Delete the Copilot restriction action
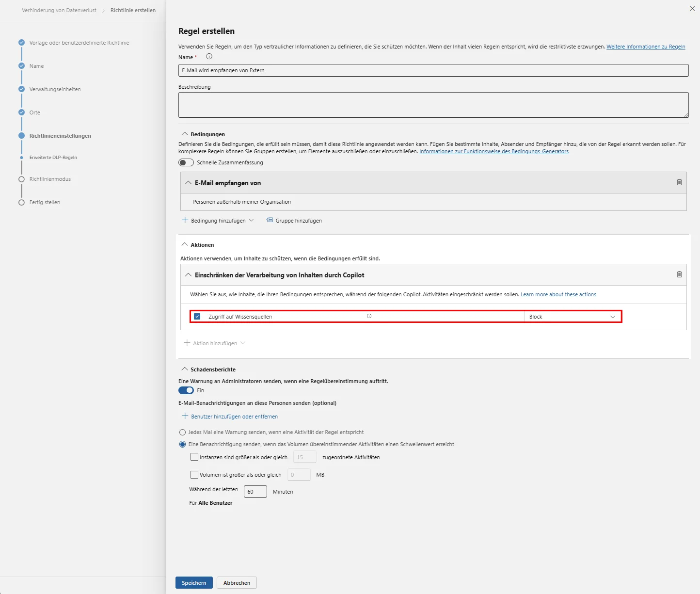This screenshot has height=594, width=700. [679, 274]
